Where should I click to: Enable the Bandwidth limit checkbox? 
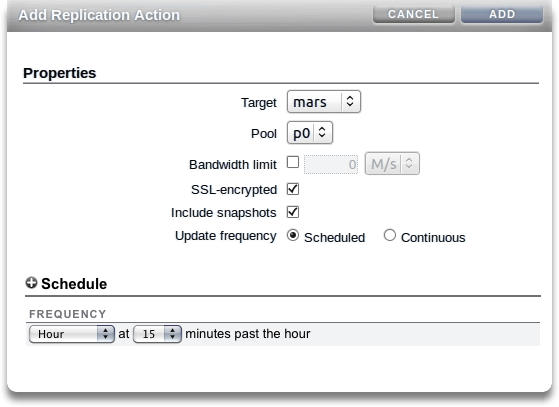click(x=293, y=162)
